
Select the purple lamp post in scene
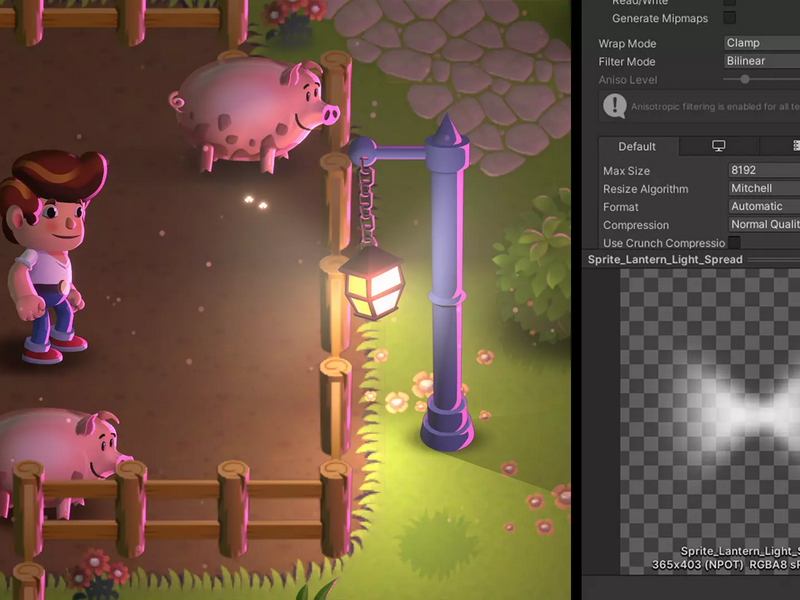click(x=445, y=286)
